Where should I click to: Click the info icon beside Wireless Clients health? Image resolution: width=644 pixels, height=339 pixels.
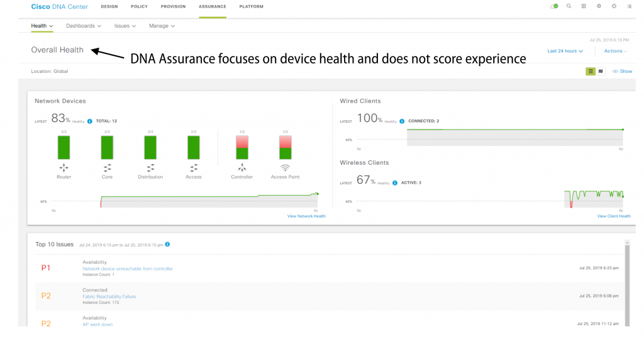[x=395, y=183]
